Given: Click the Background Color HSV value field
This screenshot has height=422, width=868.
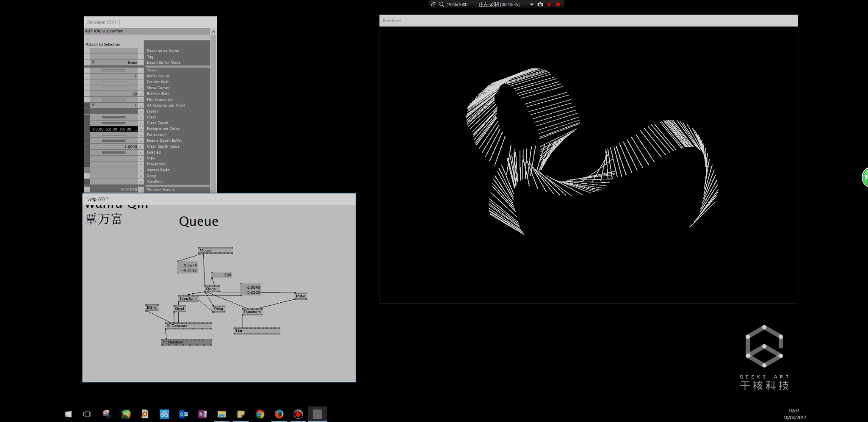Looking at the screenshot, I should pyautogui.click(x=114, y=129).
